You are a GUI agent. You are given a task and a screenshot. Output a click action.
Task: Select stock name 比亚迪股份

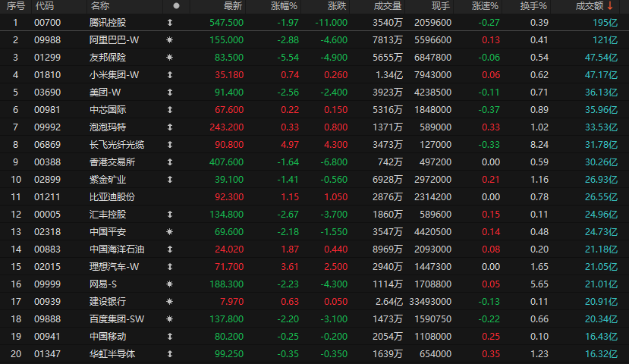(x=112, y=197)
